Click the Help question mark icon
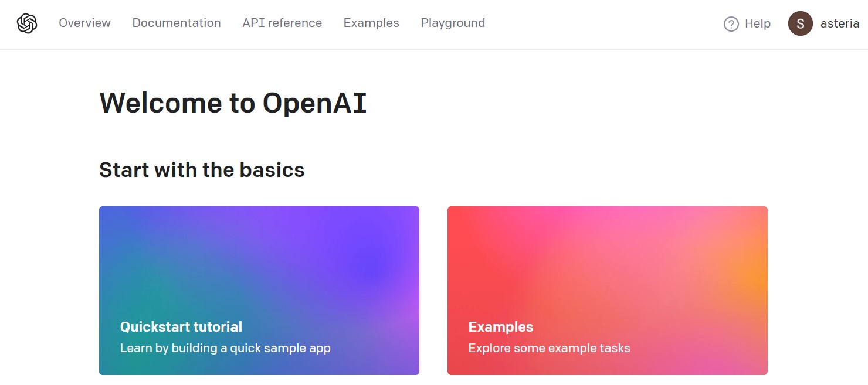This screenshot has width=868, height=385. (731, 24)
